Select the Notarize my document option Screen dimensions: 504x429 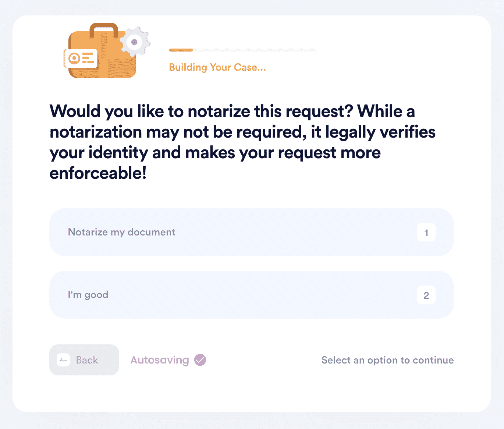point(252,232)
